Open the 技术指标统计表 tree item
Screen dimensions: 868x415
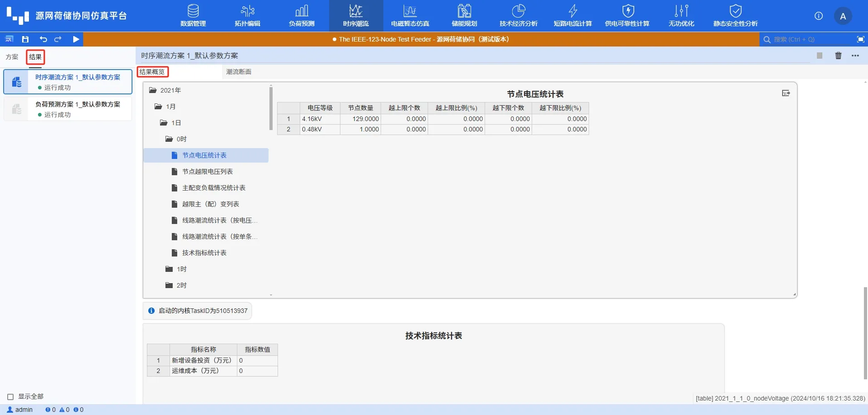click(204, 253)
